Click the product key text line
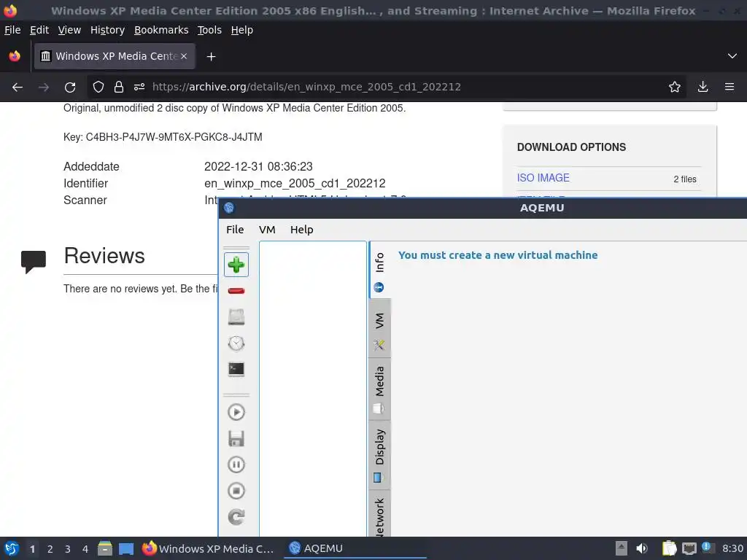 pyautogui.click(x=163, y=137)
